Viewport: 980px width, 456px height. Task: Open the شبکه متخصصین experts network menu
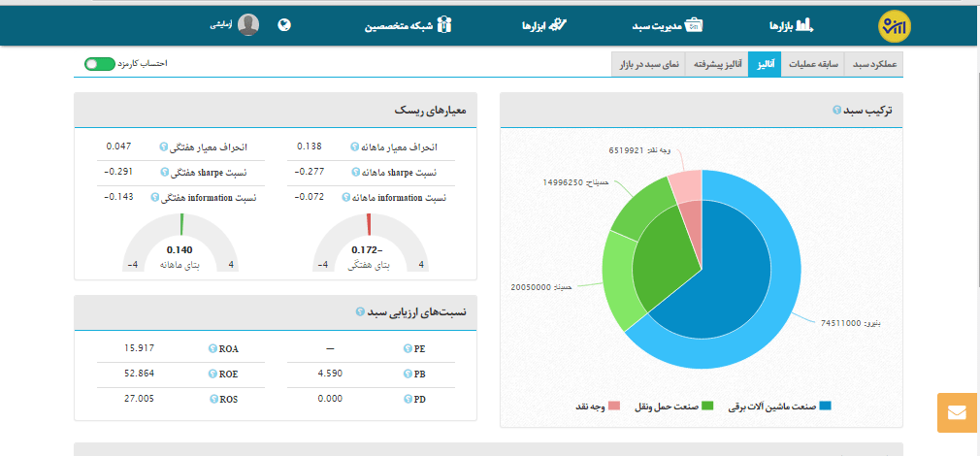pyautogui.click(x=408, y=25)
